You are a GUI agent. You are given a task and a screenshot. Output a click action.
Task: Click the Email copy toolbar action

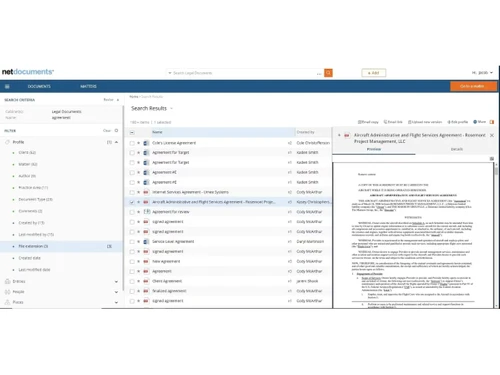point(368,122)
